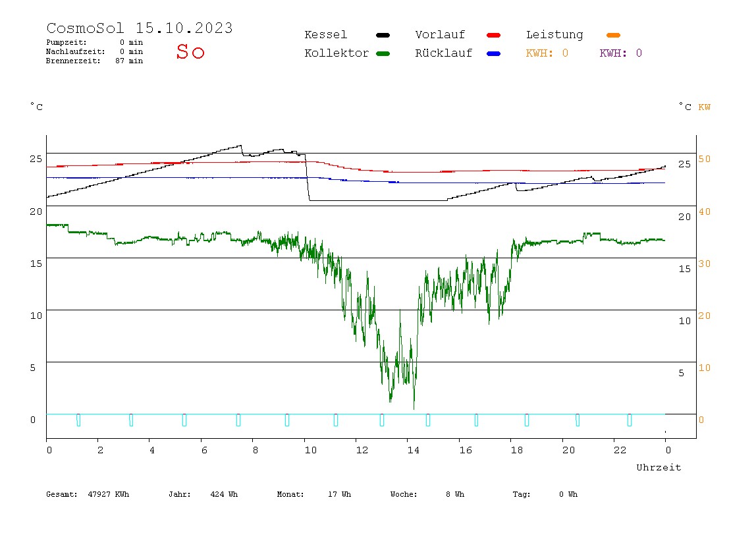
Task: Click the cyan pulse marker after hour 7
Action: pos(238,420)
